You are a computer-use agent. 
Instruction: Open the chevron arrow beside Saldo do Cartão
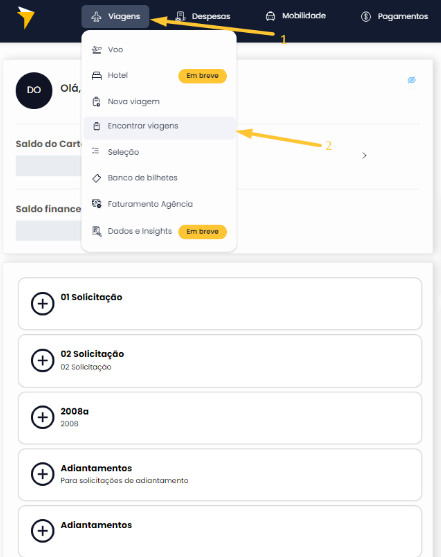tap(364, 156)
